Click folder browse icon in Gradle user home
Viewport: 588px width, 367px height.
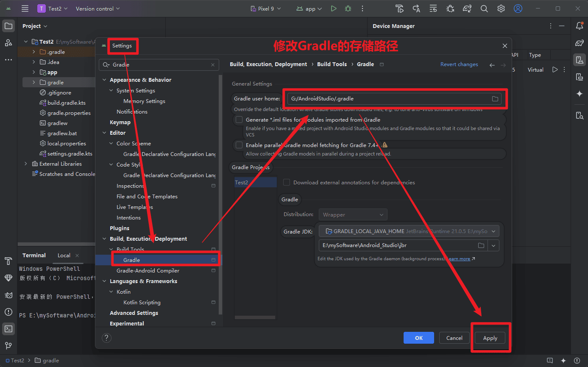tap(495, 99)
